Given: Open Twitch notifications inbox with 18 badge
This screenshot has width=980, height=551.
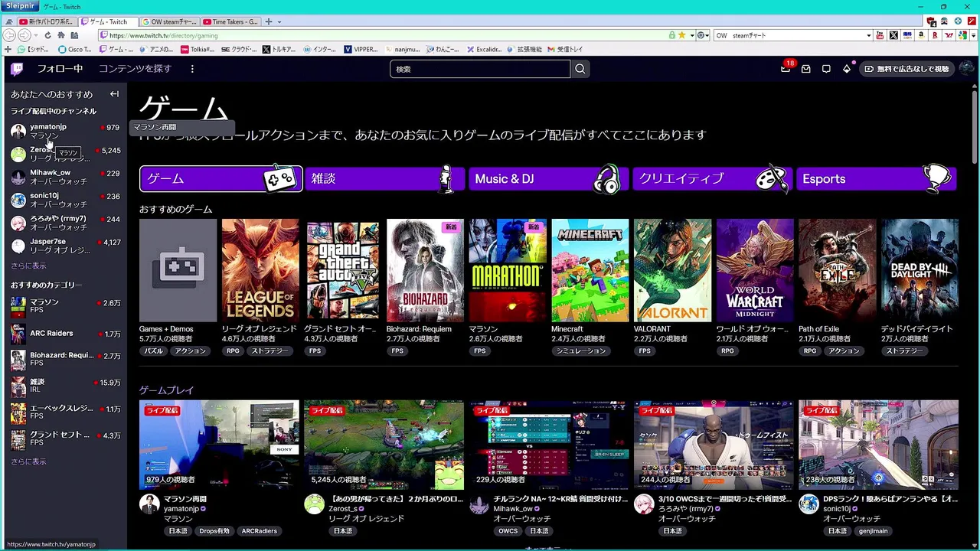Looking at the screenshot, I should (786, 69).
